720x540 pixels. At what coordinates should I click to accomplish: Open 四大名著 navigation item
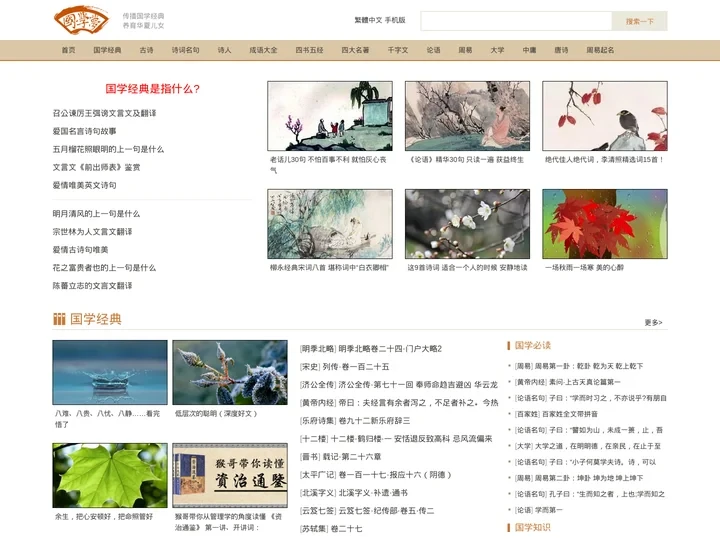[355, 50]
